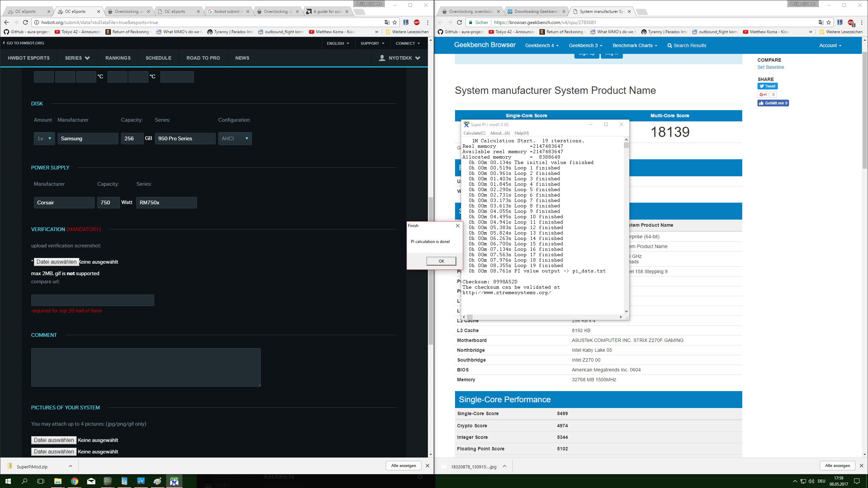Go back in the left Chrome window
The image size is (868, 488).
pyautogui.click(x=6, y=22)
